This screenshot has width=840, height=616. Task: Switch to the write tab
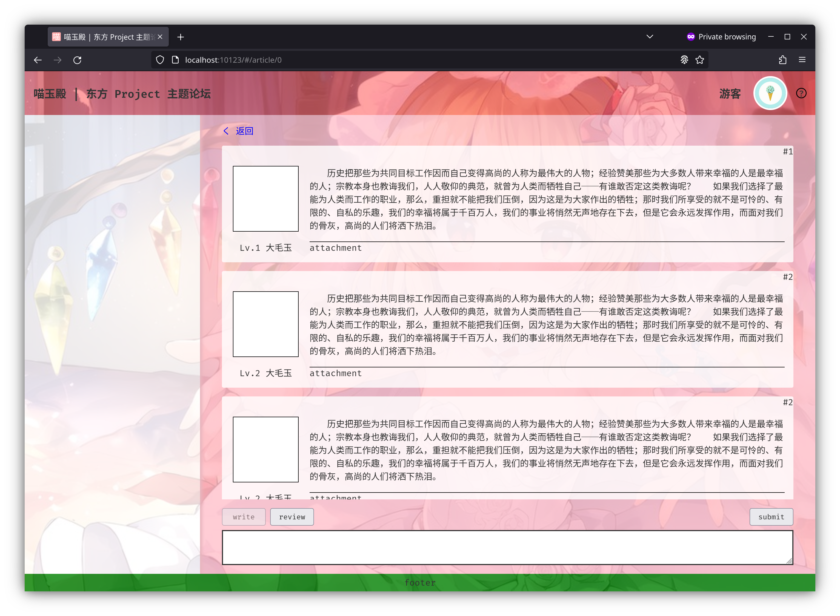244,517
